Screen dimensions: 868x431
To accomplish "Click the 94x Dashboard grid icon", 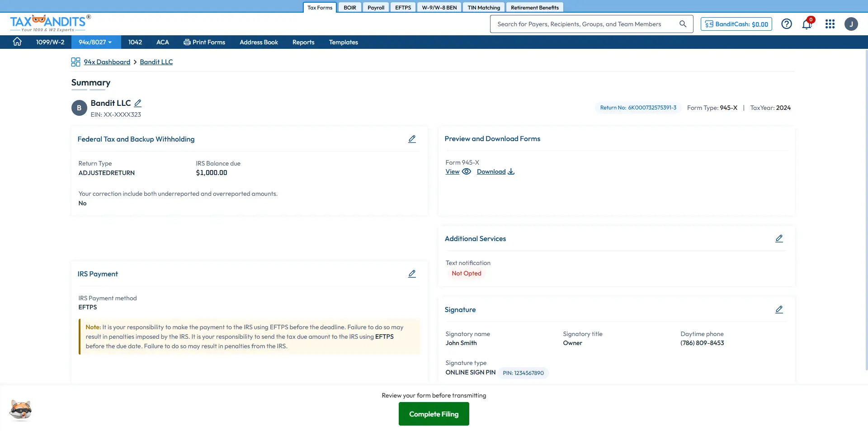I will (75, 62).
